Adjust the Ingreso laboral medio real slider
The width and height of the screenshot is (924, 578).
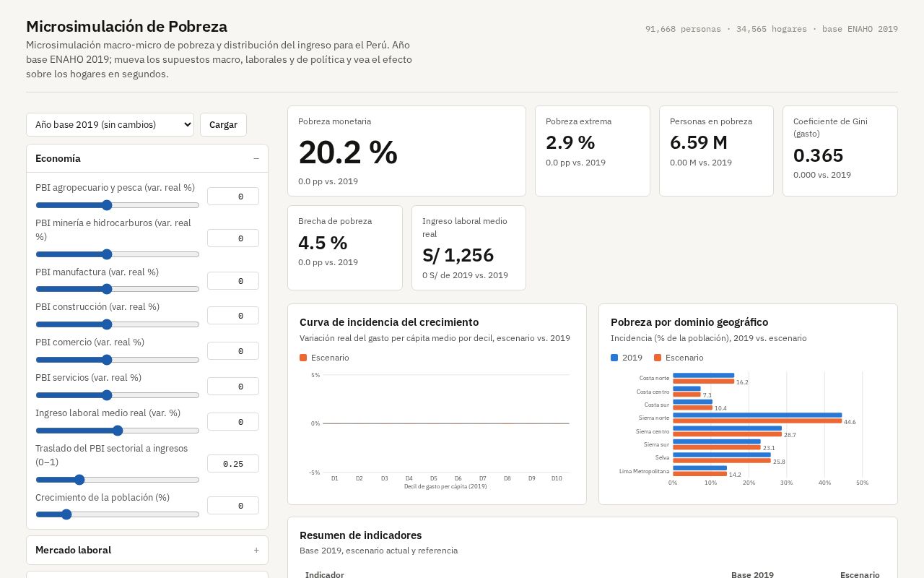(x=118, y=431)
